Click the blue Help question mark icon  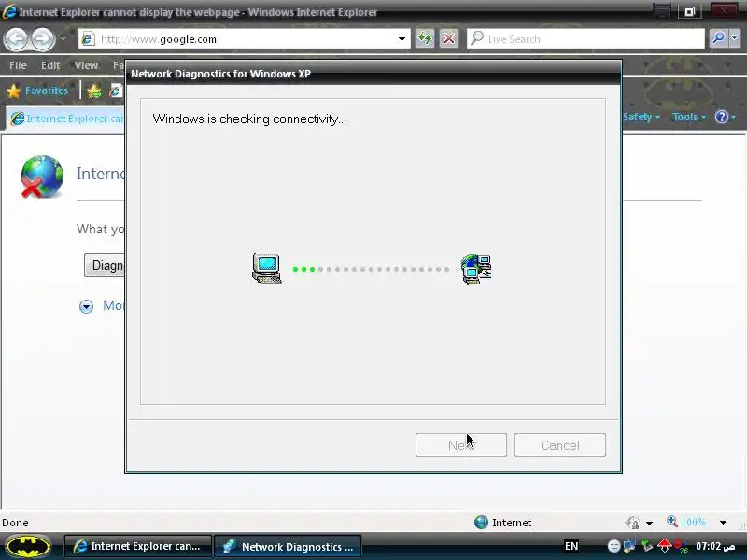click(722, 117)
